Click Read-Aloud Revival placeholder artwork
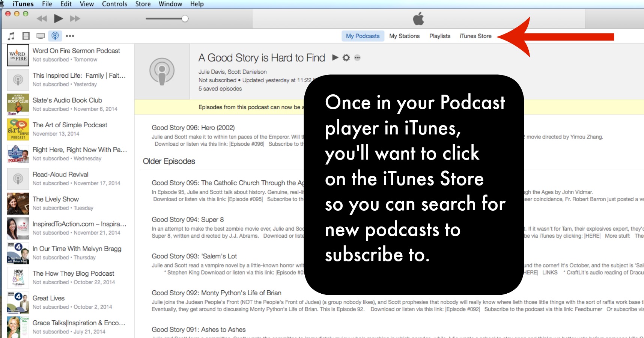The image size is (644, 338). (18, 179)
